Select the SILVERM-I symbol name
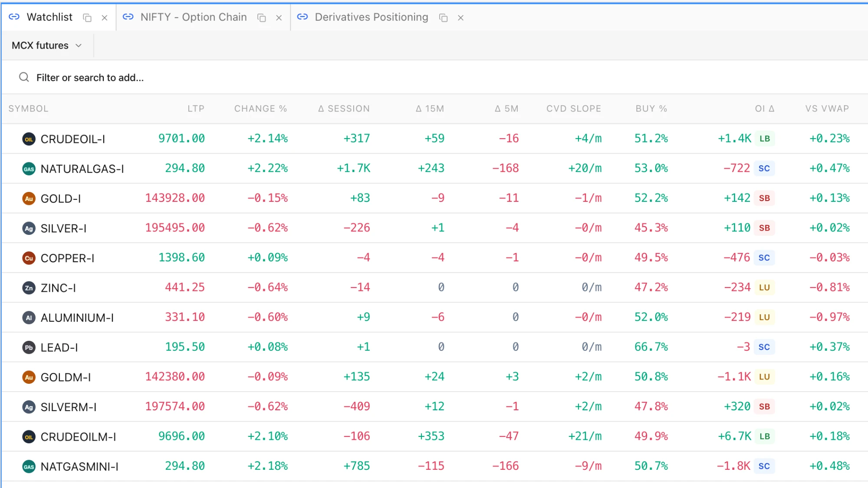868x488 pixels. (69, 407)
